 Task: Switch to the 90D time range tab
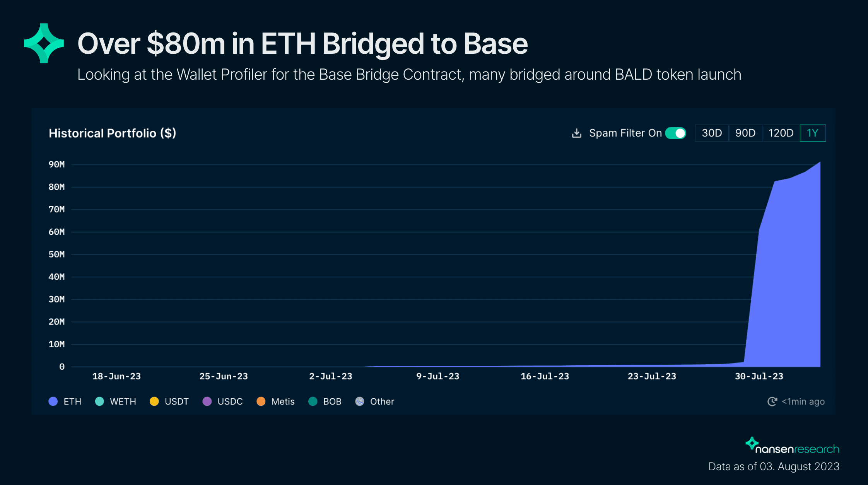(x=745, y=133)
